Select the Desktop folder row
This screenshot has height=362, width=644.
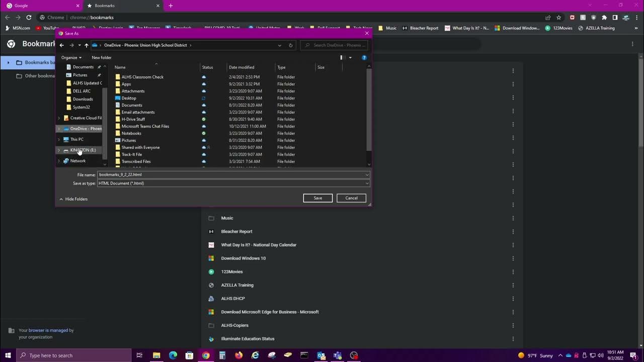[129, 98]
